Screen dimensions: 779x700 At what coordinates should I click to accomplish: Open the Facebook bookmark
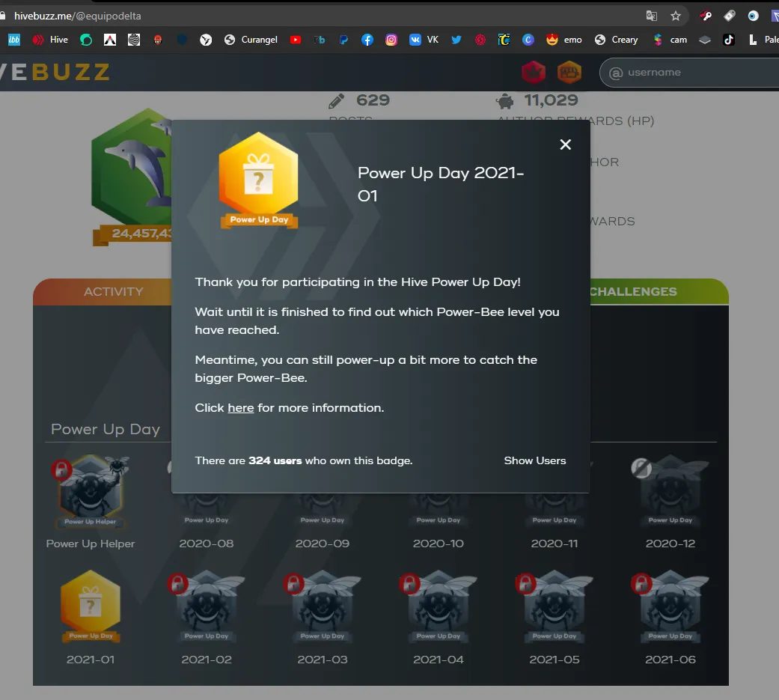(x=367, y=40)
